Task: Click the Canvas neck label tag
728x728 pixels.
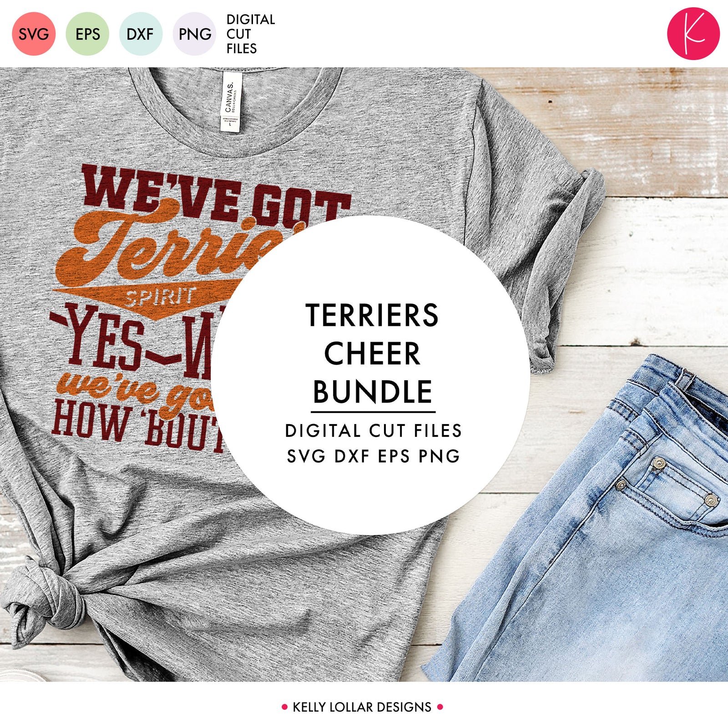Action: [x=232, y=101]
